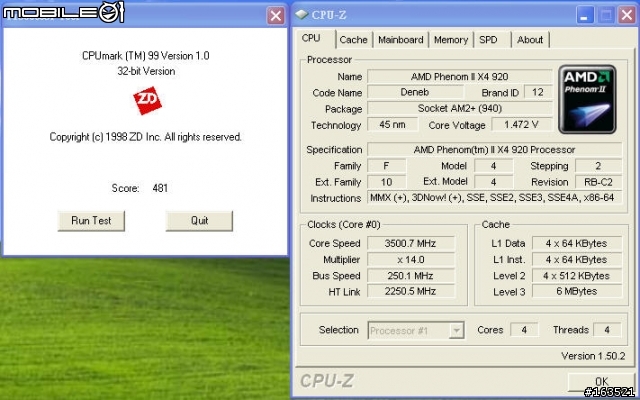
Task: Click the 32-bit Version text
Action: pos(146,71)
